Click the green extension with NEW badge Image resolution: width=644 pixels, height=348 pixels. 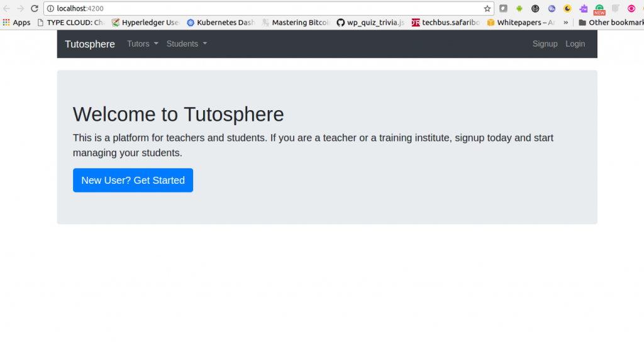click(599, 9)
